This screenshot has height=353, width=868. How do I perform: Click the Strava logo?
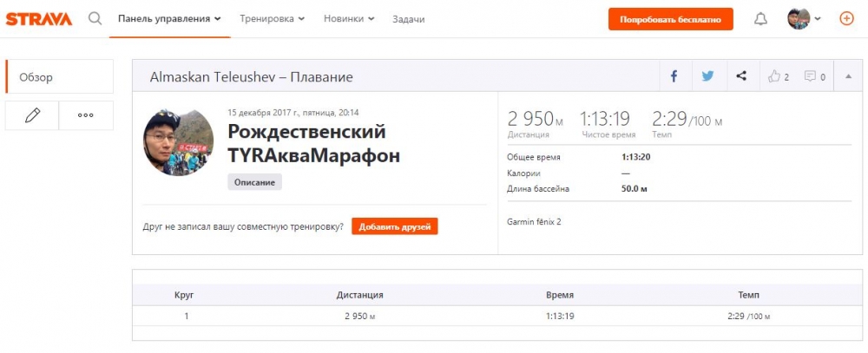pyautogui.click(x=39, y=18)
